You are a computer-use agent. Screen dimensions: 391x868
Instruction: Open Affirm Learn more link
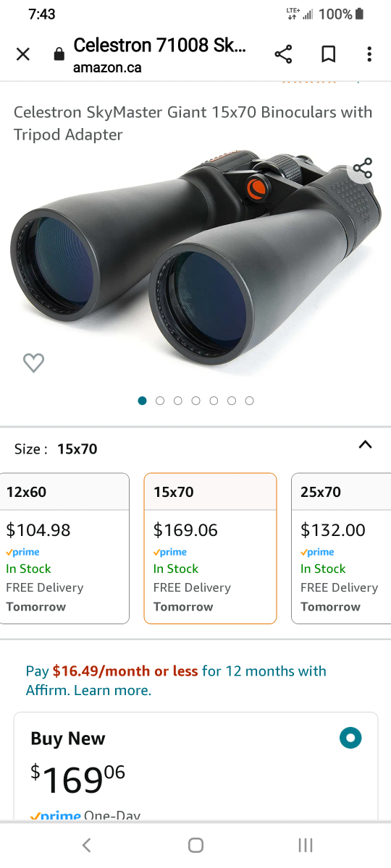(x=112, y=690)
